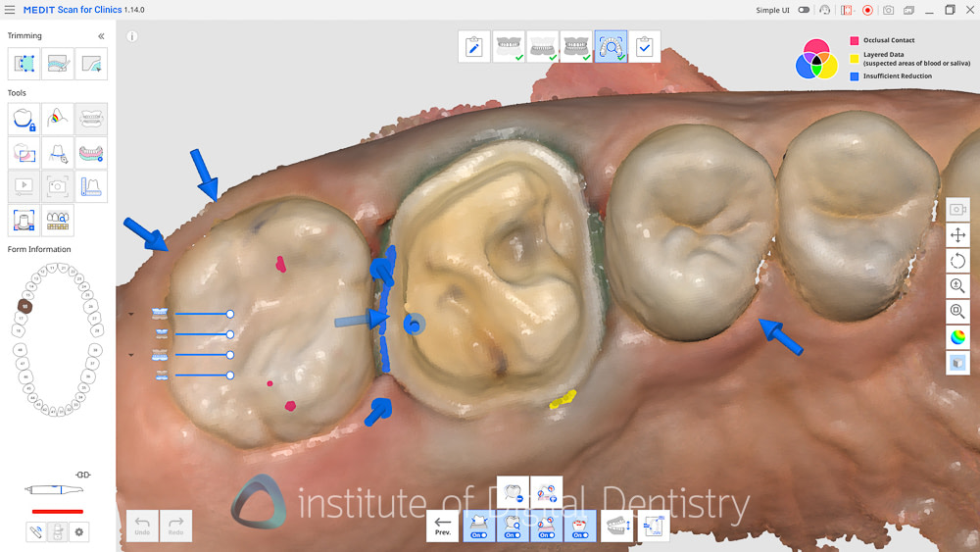Select the highlighted brown tooth in the chart
This screenshot has height=552, width=980.
(x=24, y=306)
